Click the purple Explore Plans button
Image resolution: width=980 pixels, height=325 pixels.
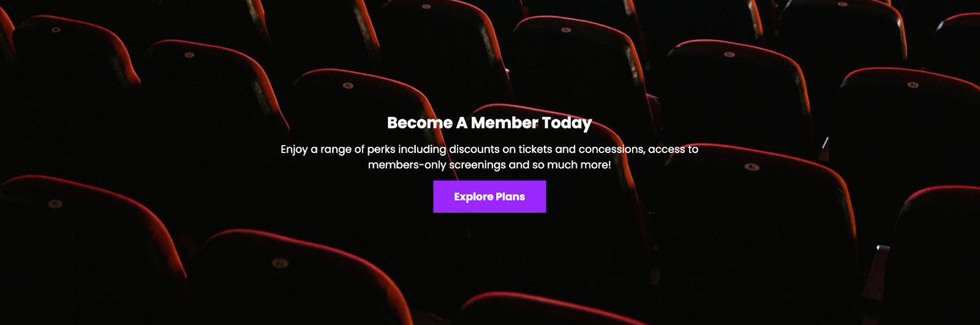click(x=489, y=196)
